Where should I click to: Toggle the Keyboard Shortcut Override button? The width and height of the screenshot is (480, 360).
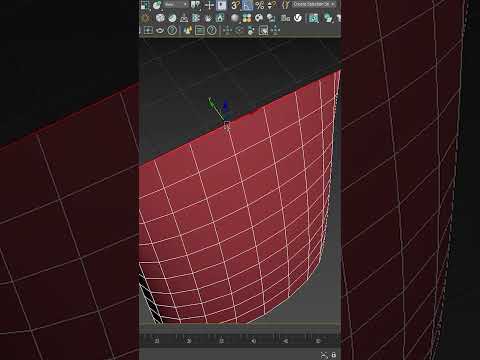(221, 5)
